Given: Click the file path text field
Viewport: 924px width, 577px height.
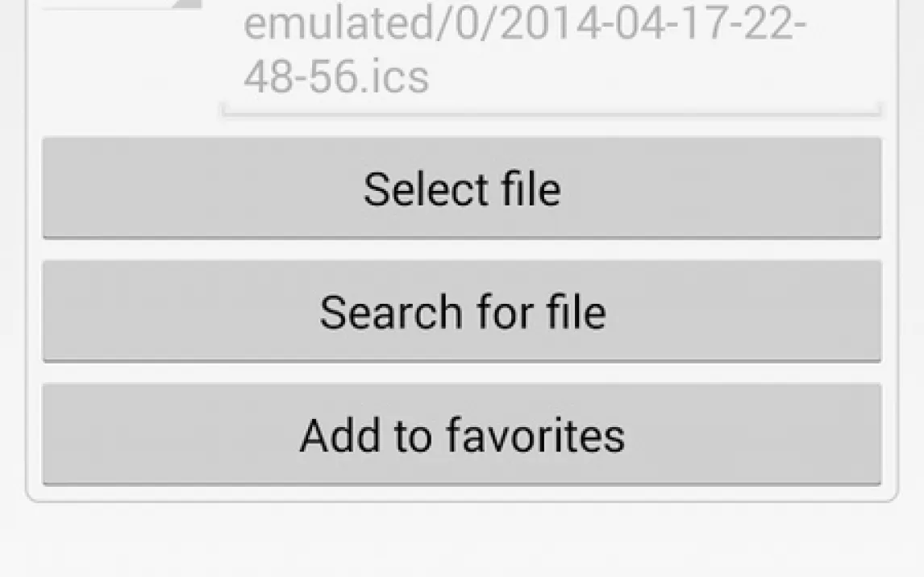Looking at the screenshot, I should tap(551, 58).
